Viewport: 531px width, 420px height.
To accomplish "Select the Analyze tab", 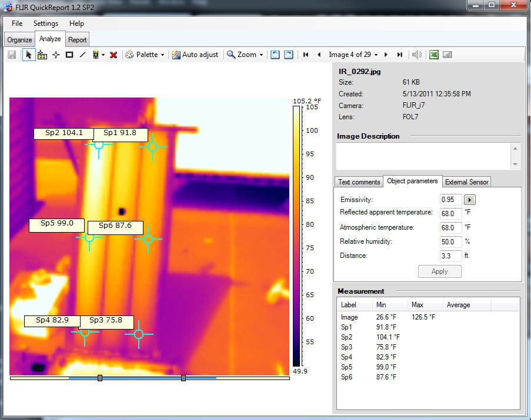I will [x=50, y=39].
